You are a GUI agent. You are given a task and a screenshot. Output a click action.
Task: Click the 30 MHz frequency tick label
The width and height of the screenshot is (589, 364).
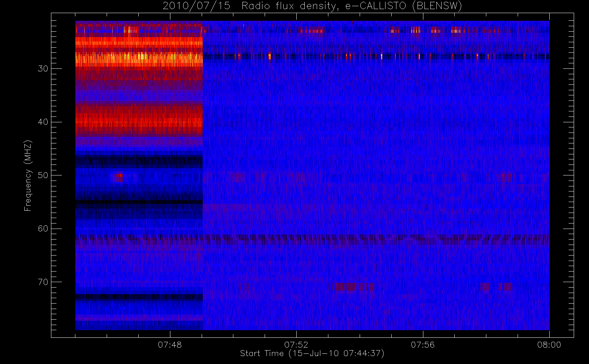tap(43, 69)
